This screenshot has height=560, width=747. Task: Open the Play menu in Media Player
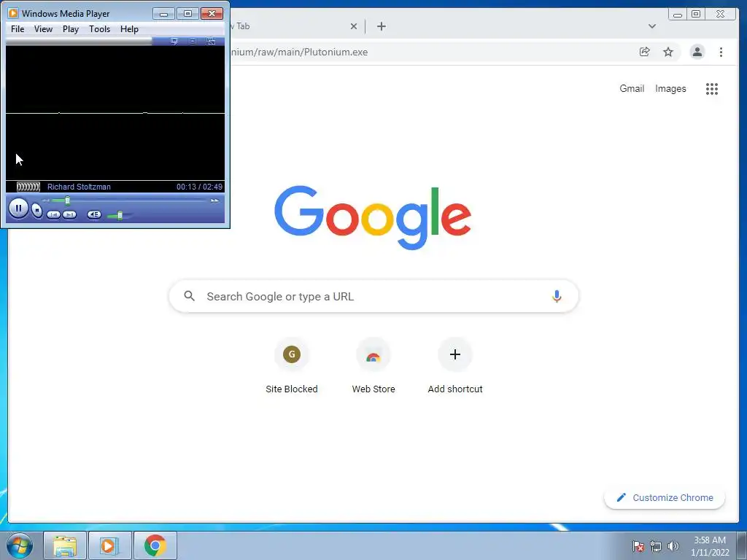tap(71, 29)
